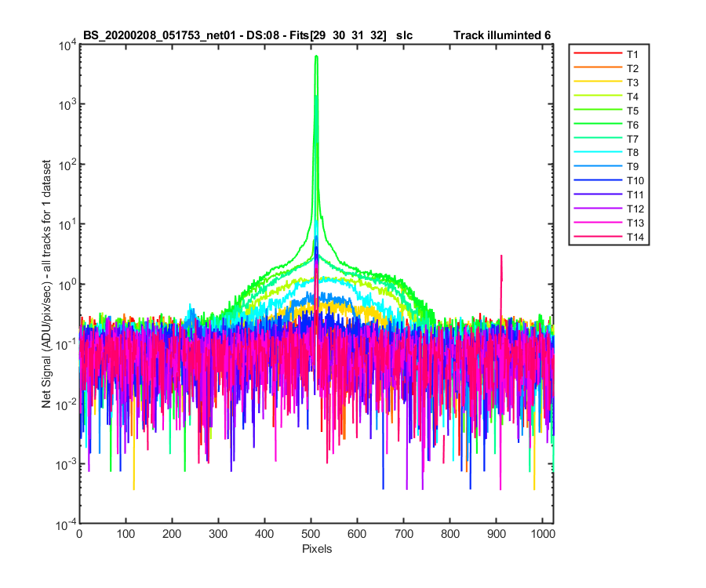Click x-axis tick label 0

tap(79, 534)
